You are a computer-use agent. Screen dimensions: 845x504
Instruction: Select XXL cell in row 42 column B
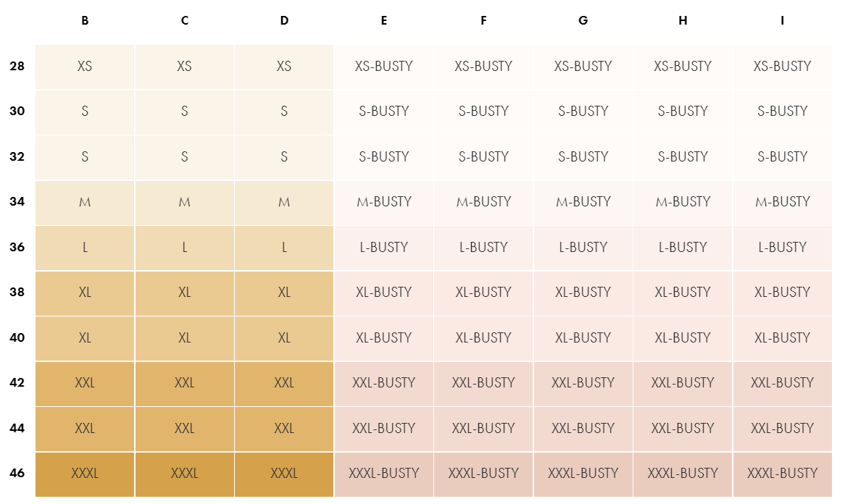pyautogui.click(x=85, y=383)
